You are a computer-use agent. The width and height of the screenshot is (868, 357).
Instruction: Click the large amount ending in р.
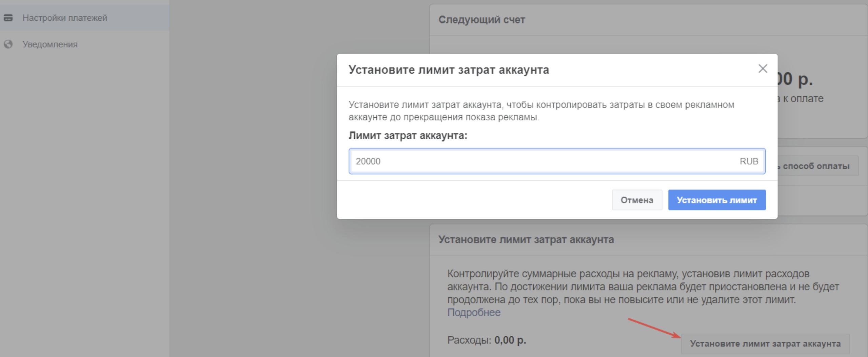(795, 79)
